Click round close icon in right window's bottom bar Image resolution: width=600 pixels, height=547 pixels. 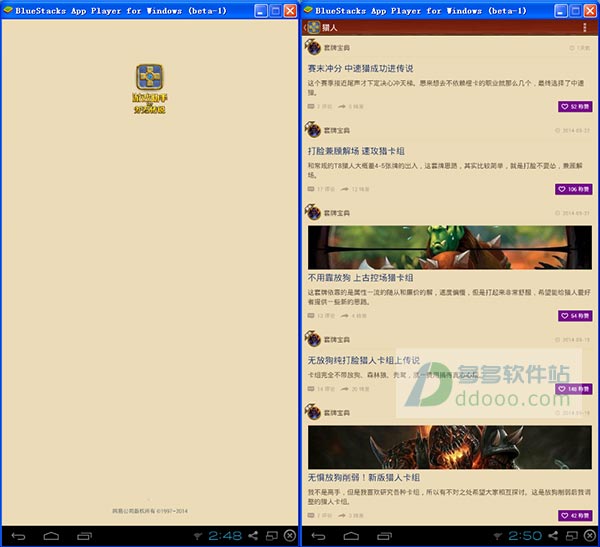tap(590, 536)
